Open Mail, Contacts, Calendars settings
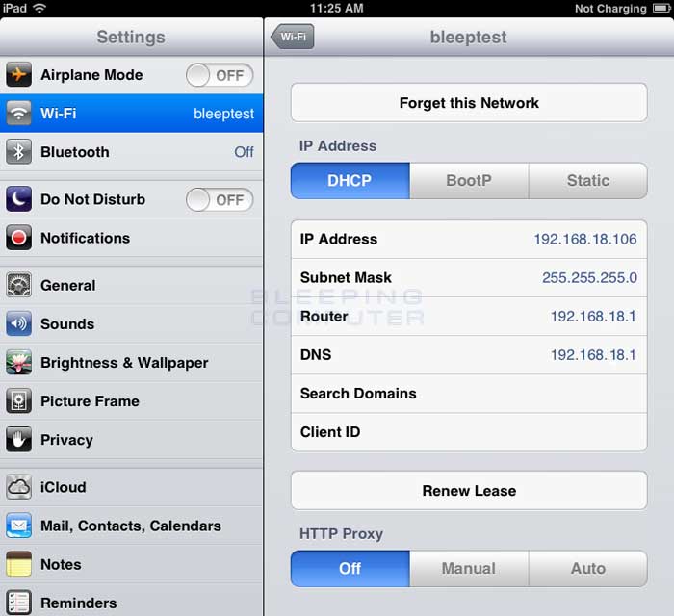674x616 pixels. pyautogui.click(x=131, y=526)
